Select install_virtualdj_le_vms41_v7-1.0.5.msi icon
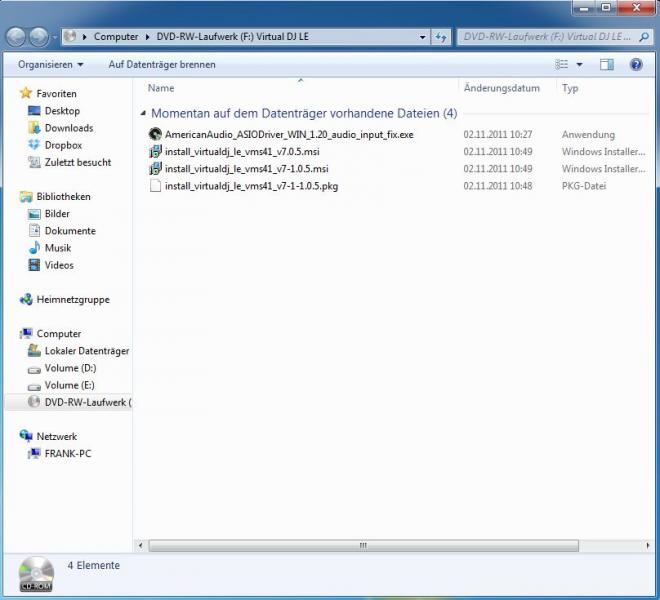 [x=155, y=169]
